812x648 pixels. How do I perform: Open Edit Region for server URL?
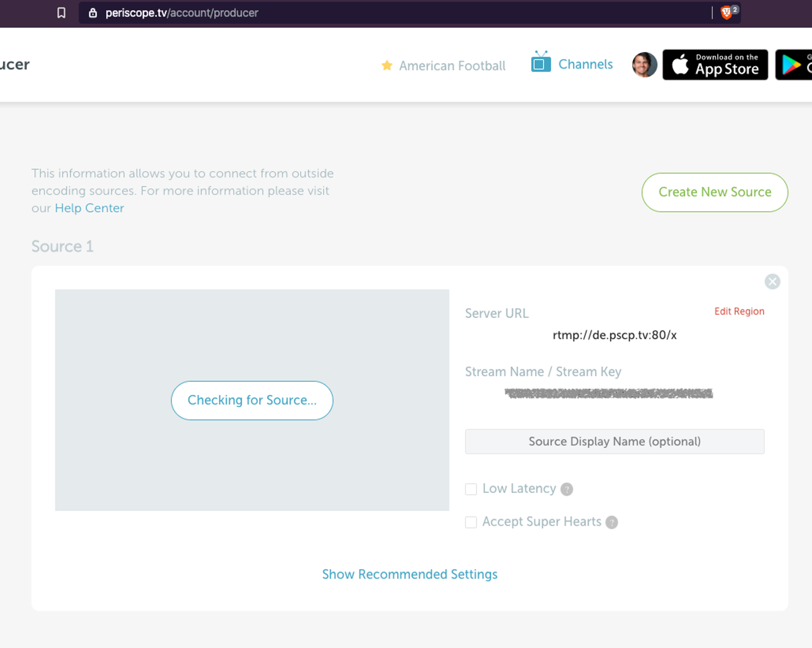[x=739, y=311]
